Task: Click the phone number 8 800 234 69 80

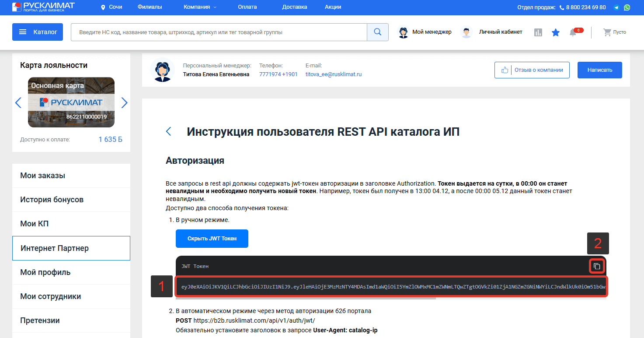Action: click(x=586, y=7)
